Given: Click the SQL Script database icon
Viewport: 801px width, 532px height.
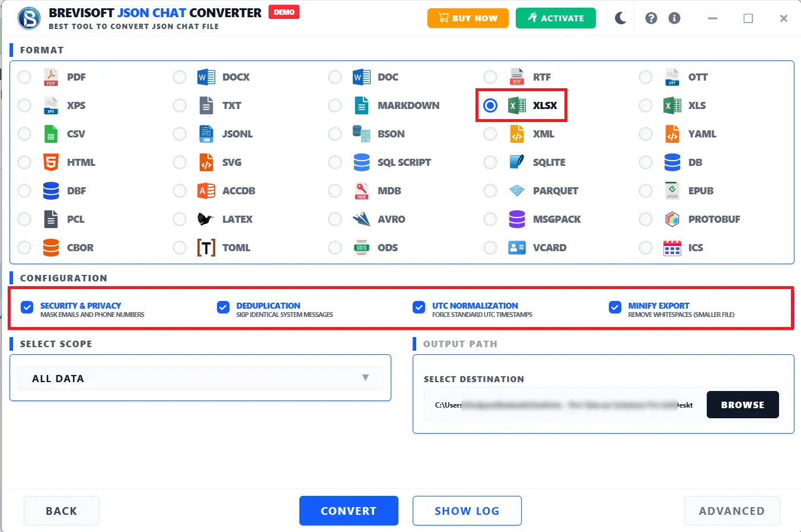Looking at the screenshot, I should coord(362,162).
